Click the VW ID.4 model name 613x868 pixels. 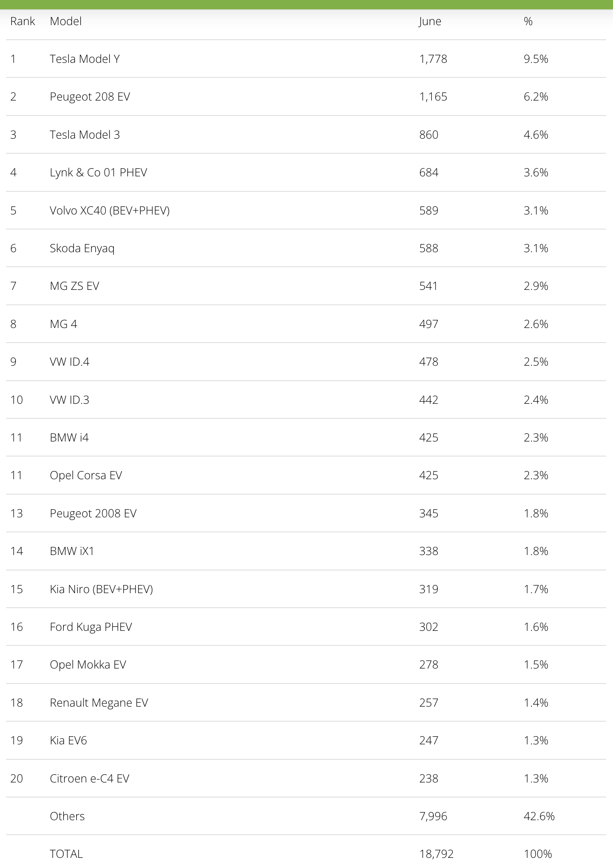click(x=69, y=362)
